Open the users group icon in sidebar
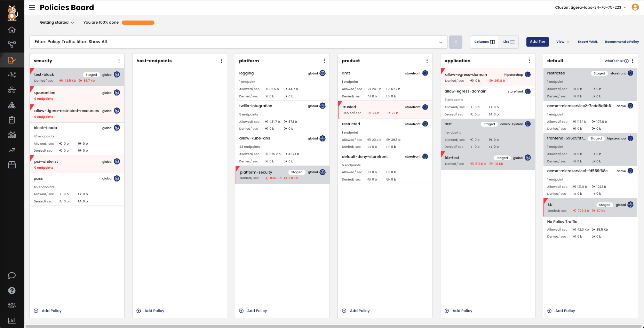The image size is (644, 328). click(12, 305)
